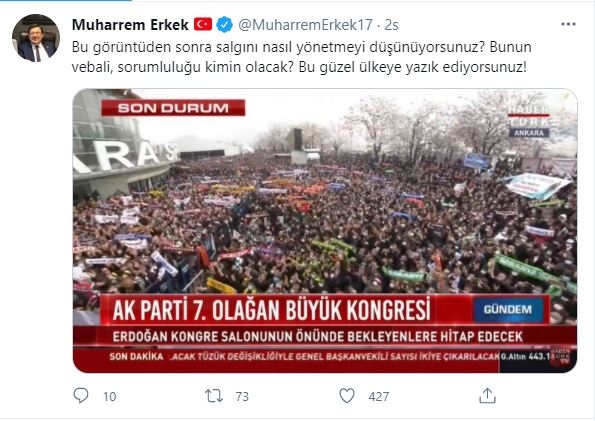The image size is (595, 421).
Task: Click the 2s tweet timestamp
Action: click(391, 25)
